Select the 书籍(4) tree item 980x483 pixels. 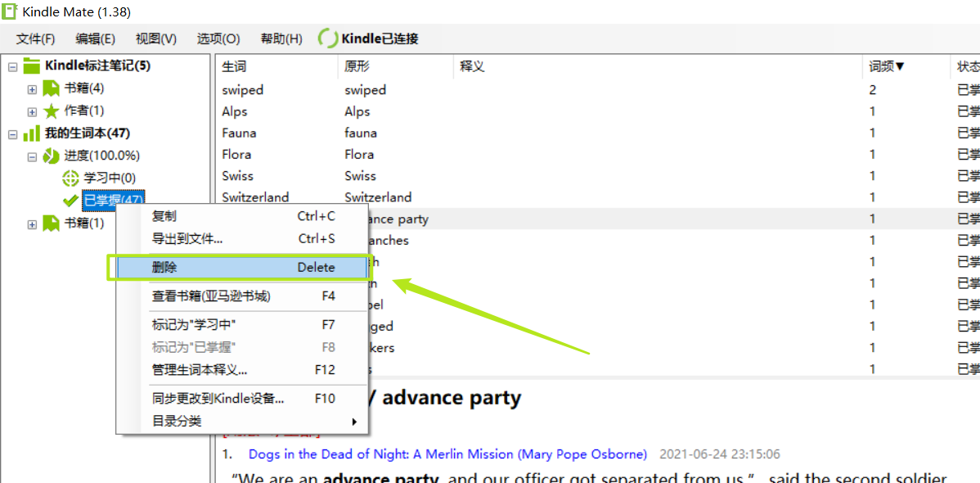coord(83,89)
